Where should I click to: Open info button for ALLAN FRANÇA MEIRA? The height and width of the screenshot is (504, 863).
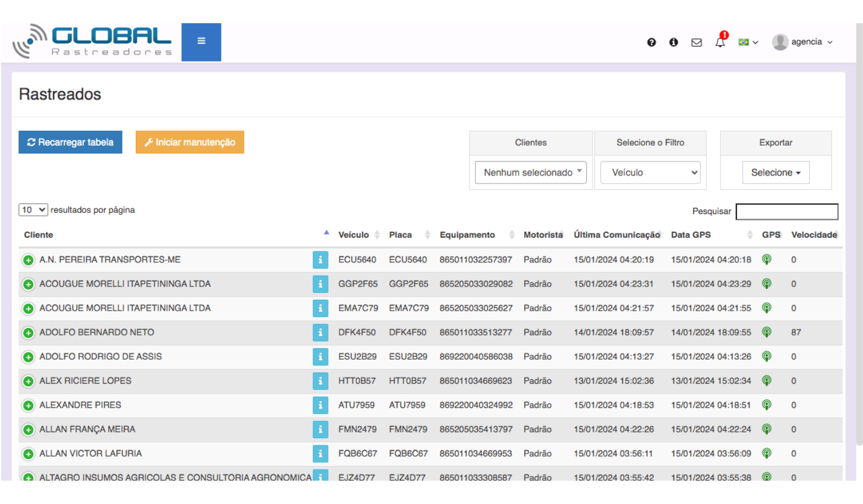[x=320, y=429]
